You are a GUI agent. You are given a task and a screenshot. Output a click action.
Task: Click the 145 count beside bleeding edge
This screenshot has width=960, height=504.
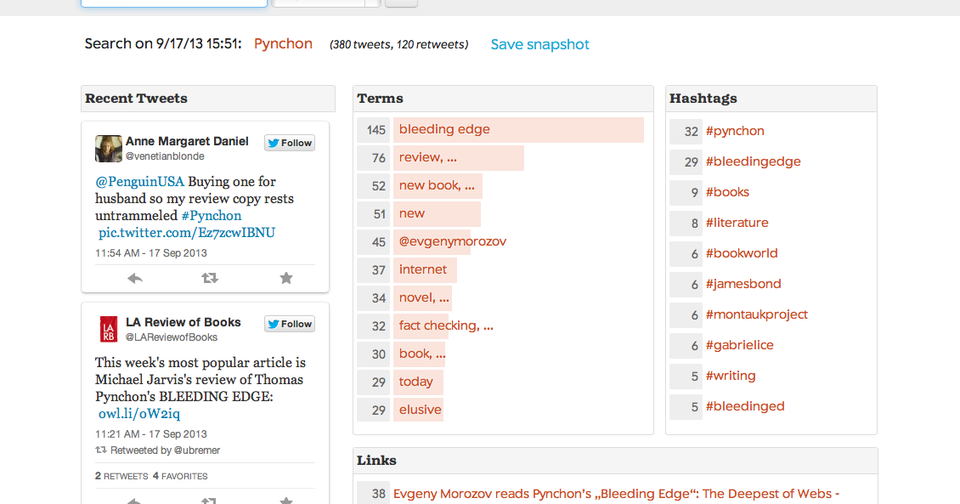click(373, 130)
